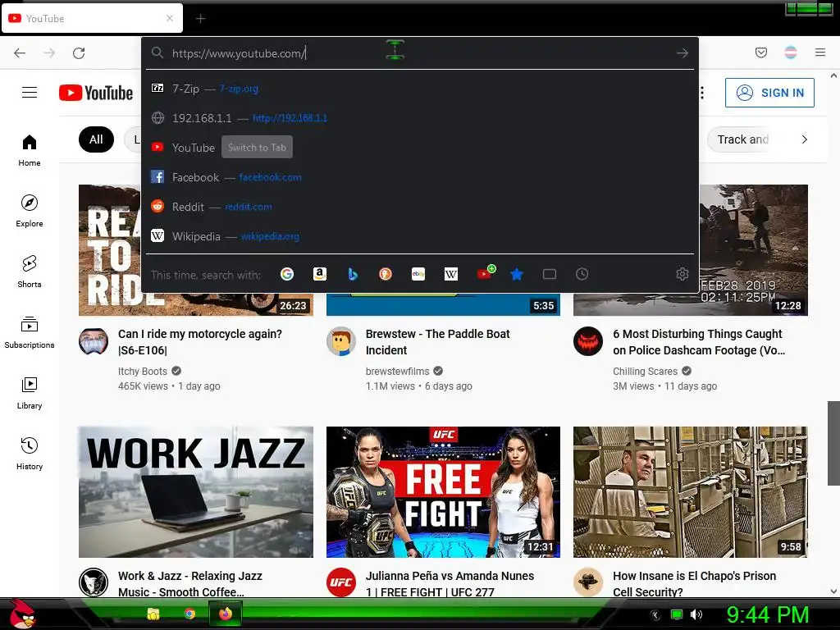The height and width of the screenshot is (630, 840).
Task: Open YouTube settings three-dot menu
Action: pos(702,93)
